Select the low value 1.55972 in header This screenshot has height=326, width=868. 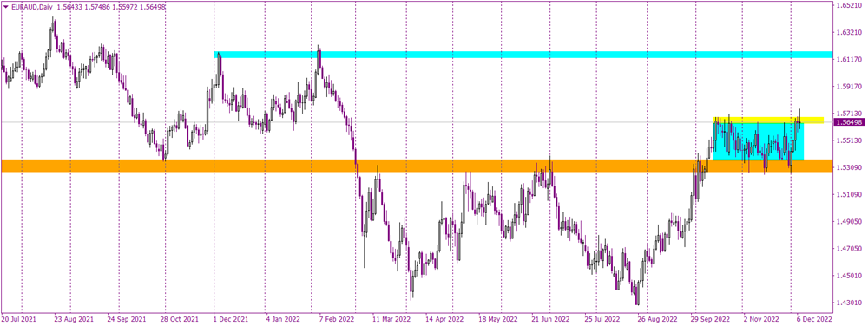(x=126, y=6)
